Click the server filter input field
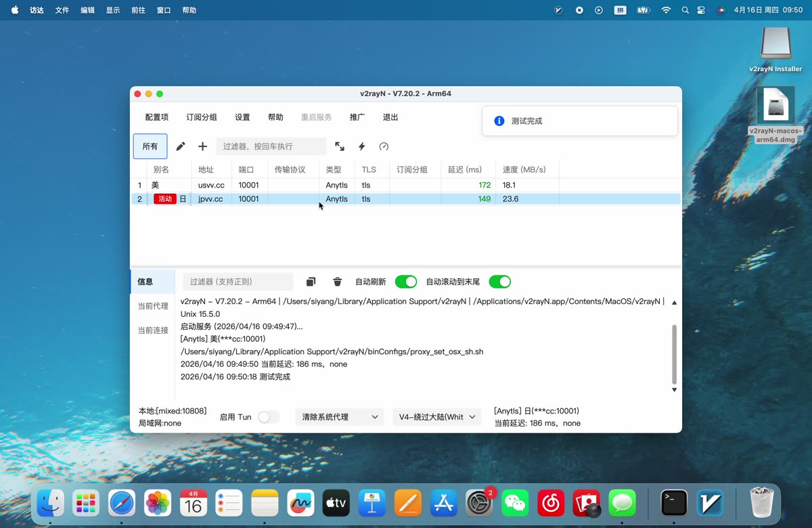812x528 pixels. pos(271,146)
